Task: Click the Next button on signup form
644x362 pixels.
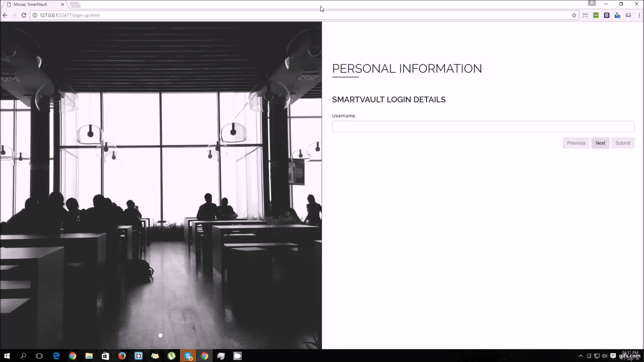Action: pyautogui.click(x=600, y=143)
